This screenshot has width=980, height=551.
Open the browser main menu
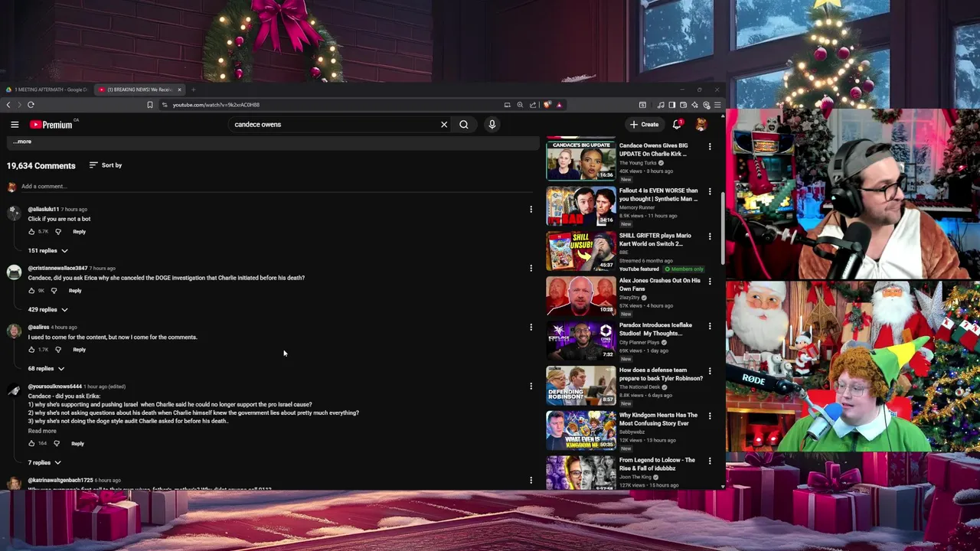coord(717,105)
